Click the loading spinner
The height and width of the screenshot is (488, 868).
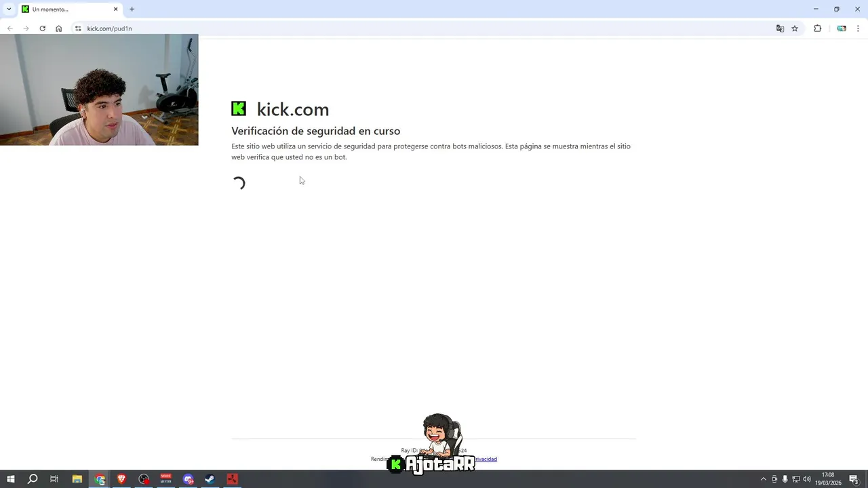pos(239,183)
